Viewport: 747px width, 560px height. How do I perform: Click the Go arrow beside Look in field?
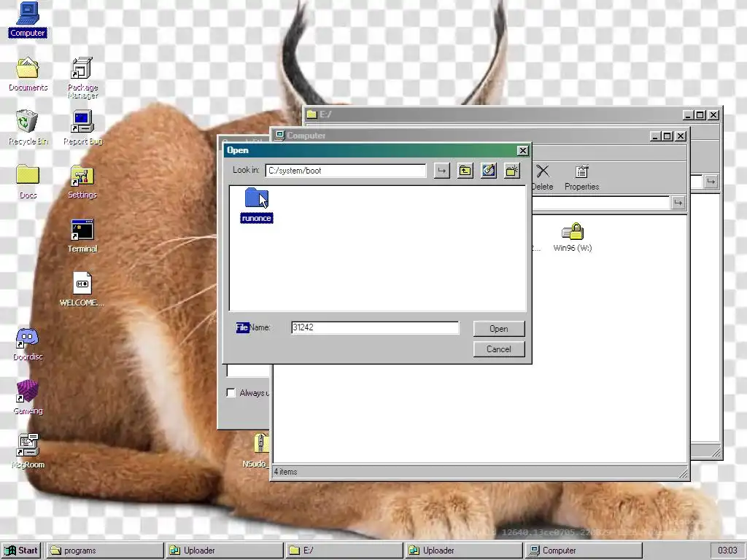point(441,171)
